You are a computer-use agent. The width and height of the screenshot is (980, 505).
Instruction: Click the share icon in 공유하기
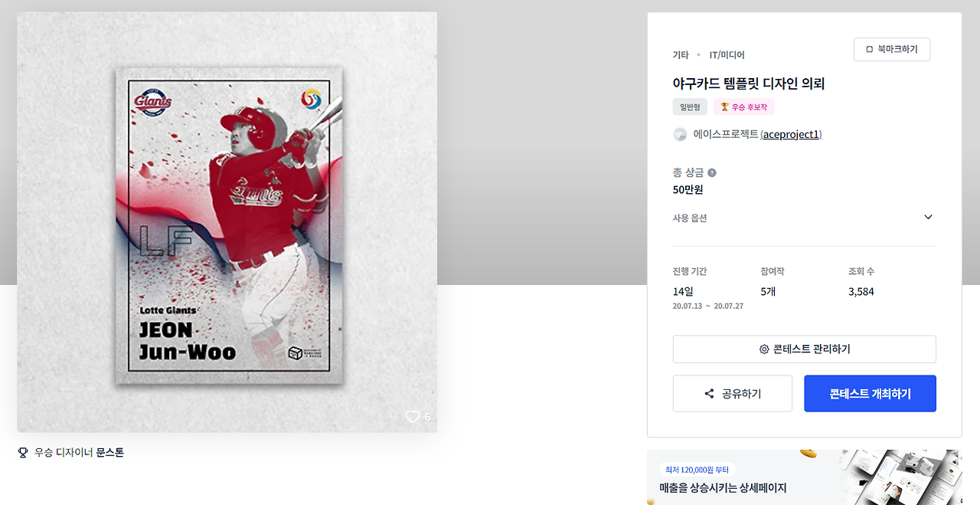709,394
